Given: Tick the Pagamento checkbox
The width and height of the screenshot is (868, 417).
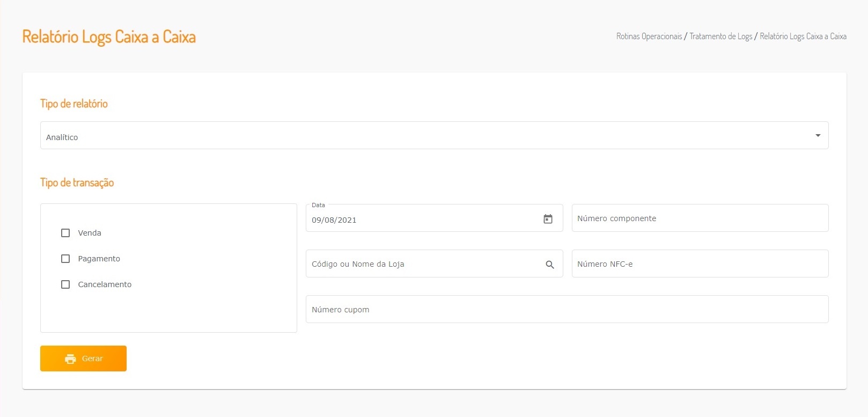Looking at the screenshot, I should click(x=65, y=259).
